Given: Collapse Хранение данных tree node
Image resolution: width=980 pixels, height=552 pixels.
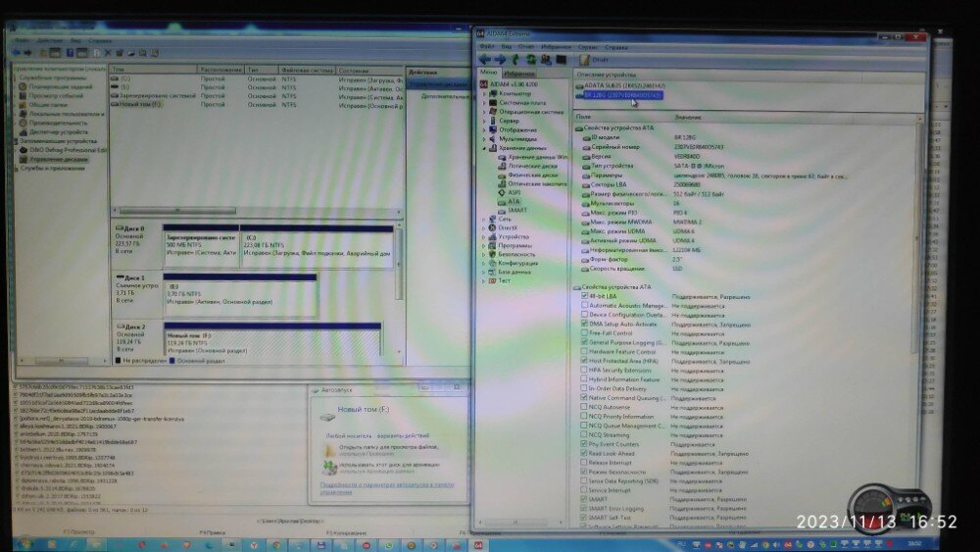Looking at the screenshot, I should click(484, 148).
